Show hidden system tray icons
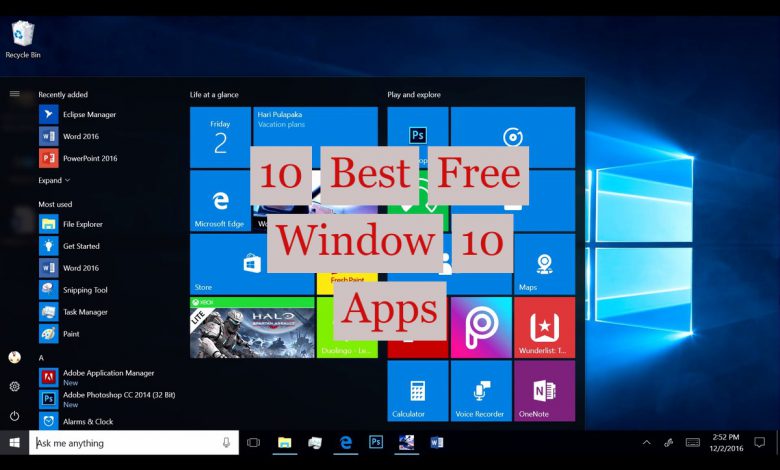The height and width of the screenshot is (470, 780). coord(646,442)
